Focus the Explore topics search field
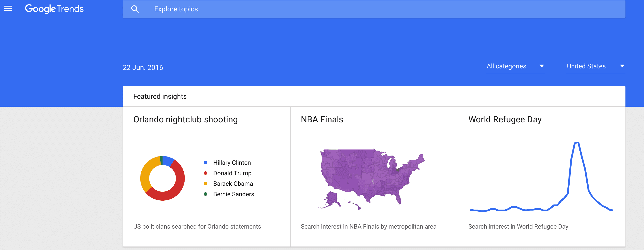Screen dimensions: 644x250 pos(374,9)
